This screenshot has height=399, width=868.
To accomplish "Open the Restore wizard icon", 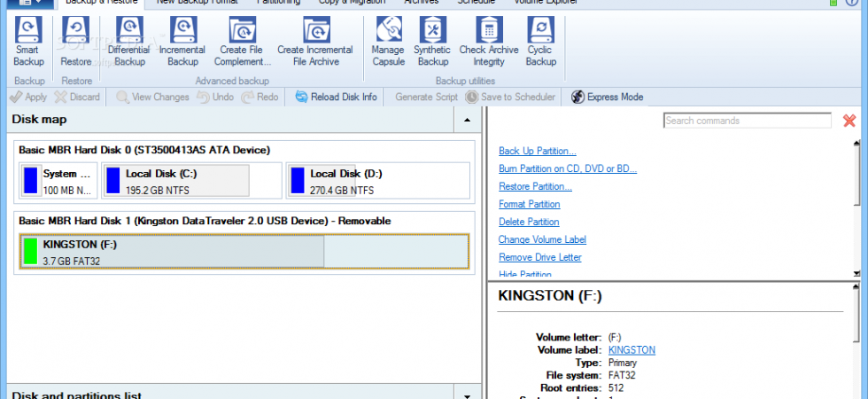I will [x=76, y=42].
